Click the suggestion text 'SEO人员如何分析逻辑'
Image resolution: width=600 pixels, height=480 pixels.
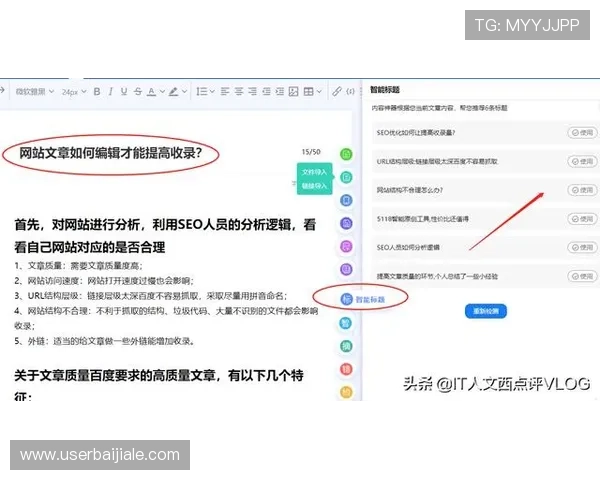click(x=408, y=247)
